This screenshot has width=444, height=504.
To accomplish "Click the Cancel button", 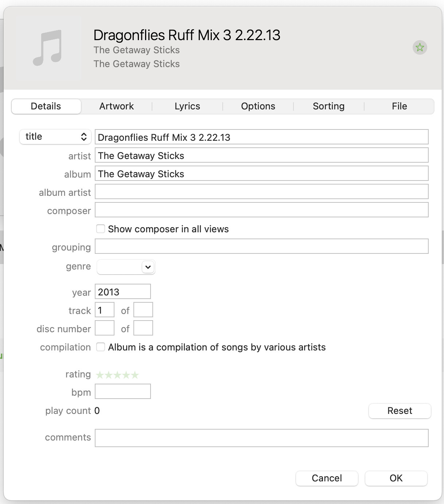I will click(327, 478).
